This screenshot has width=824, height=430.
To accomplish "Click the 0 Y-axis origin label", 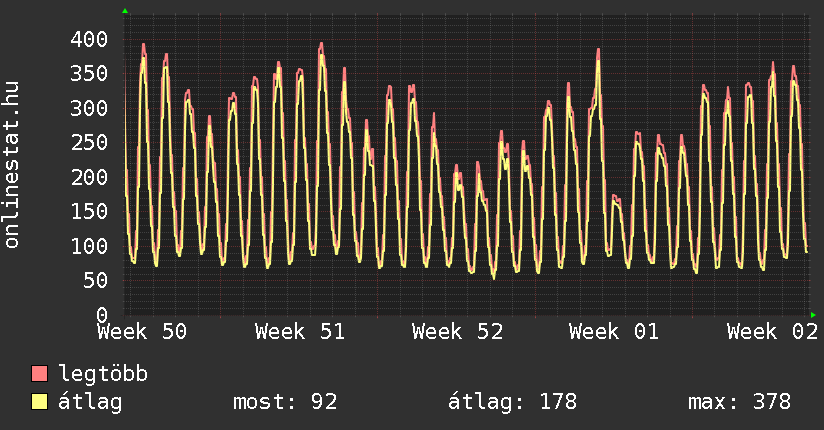I will coord(101,314).
